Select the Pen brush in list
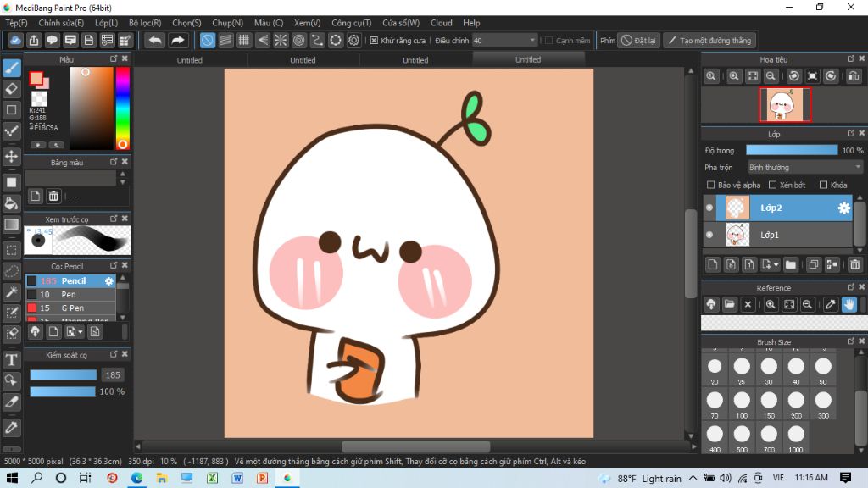868x488 pixels. click(x=70, y=294)
